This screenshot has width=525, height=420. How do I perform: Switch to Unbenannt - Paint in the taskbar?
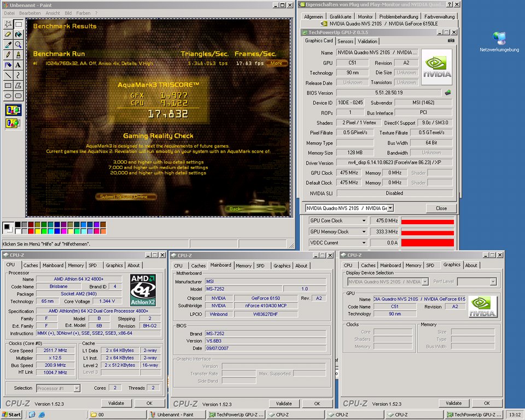click(x=176, y=415)
